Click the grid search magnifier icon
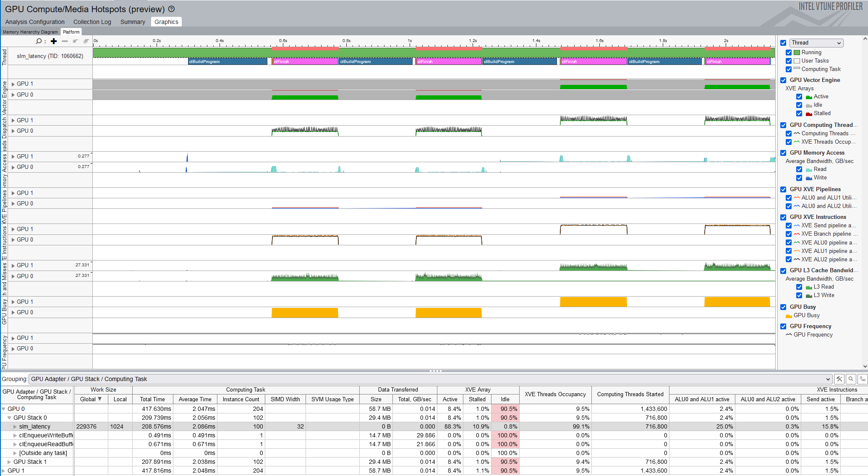The width and height of the screenshot is (868, 476). click(851, 379)
